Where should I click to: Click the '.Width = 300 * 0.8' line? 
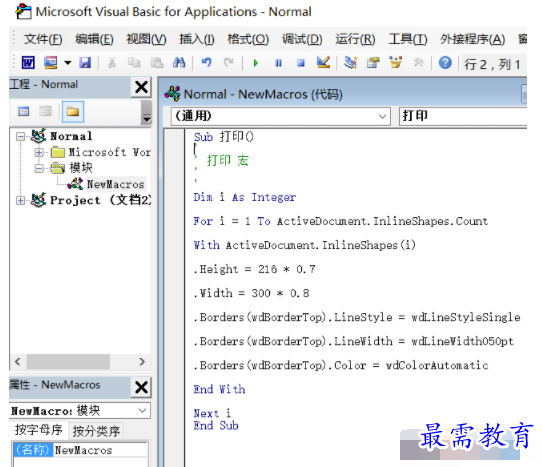pyautogui.click(x=252, y=293)
